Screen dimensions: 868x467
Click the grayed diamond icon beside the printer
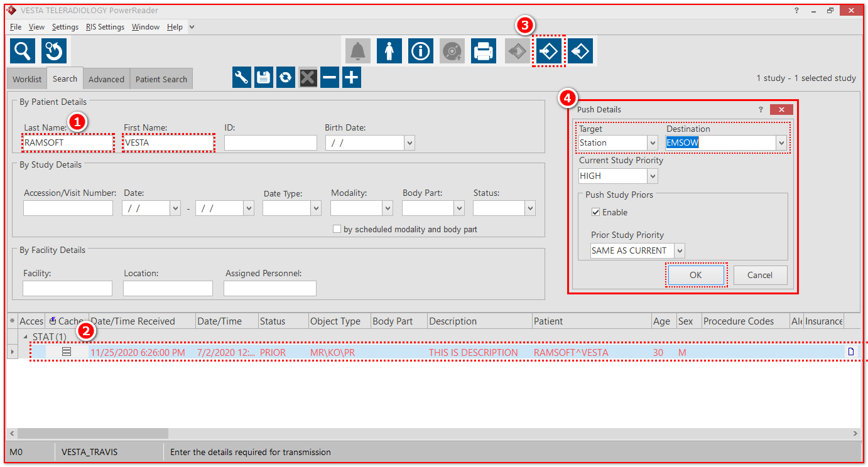[518, 51]
